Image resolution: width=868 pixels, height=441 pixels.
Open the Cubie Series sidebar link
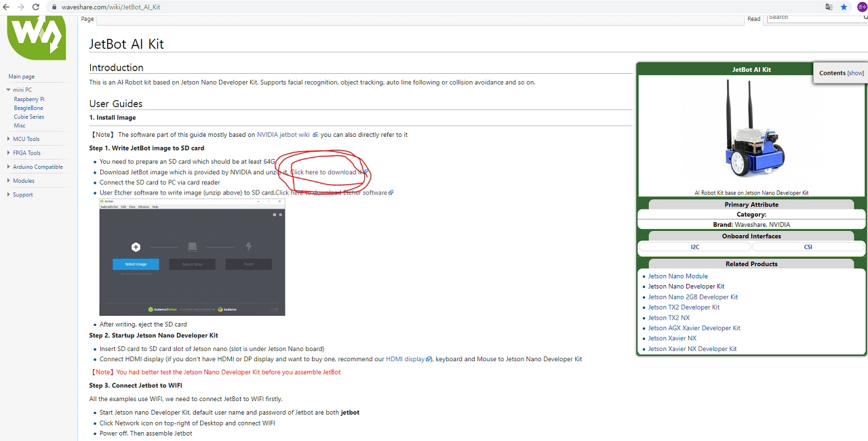(29, 117)
